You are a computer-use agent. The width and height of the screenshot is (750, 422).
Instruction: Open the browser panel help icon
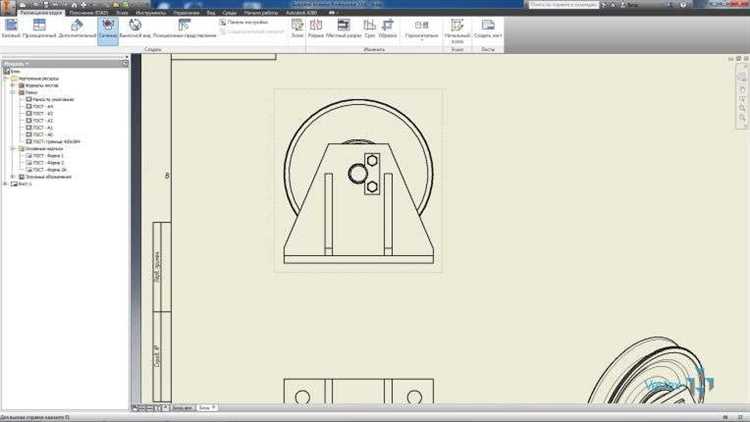125,63
